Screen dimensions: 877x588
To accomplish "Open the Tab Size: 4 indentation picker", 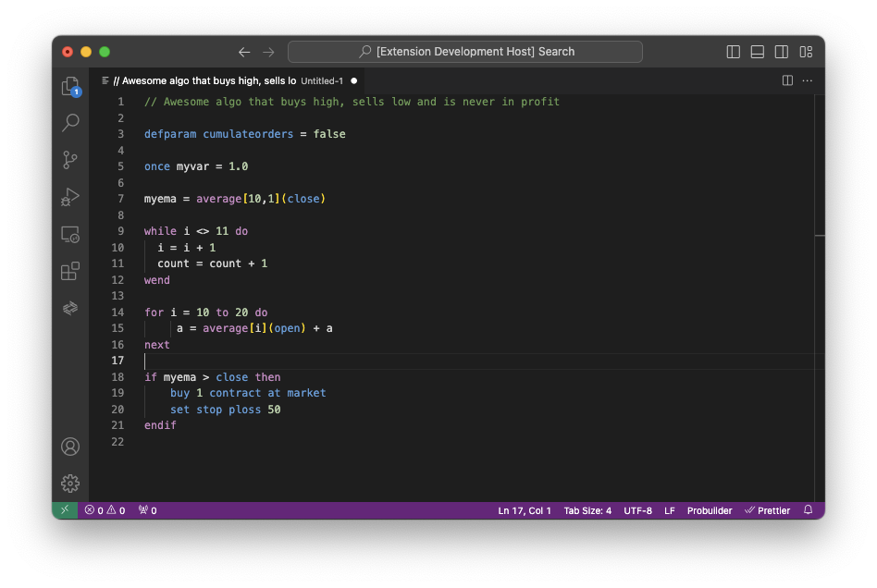I will (587, 510).
